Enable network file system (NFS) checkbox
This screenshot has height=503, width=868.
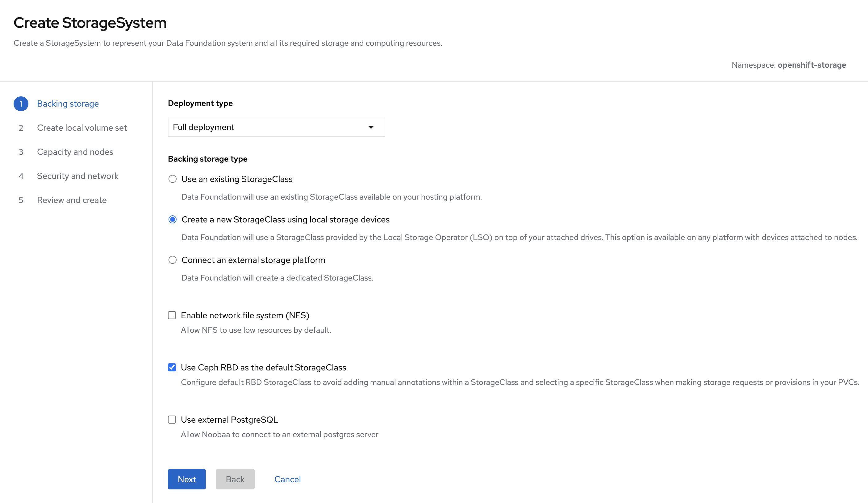coord(172,315)
